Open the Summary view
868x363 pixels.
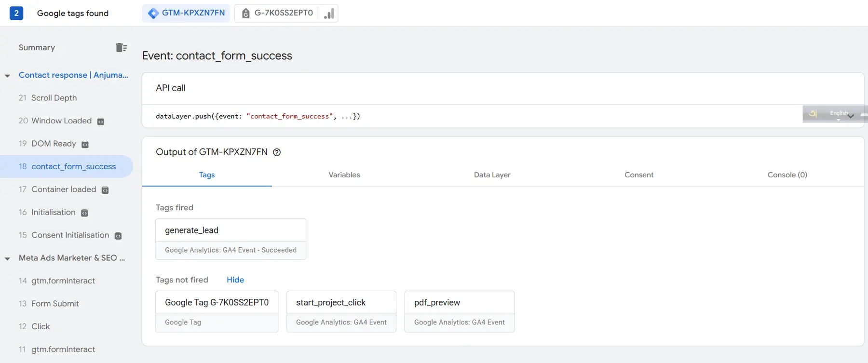(37, 47)
